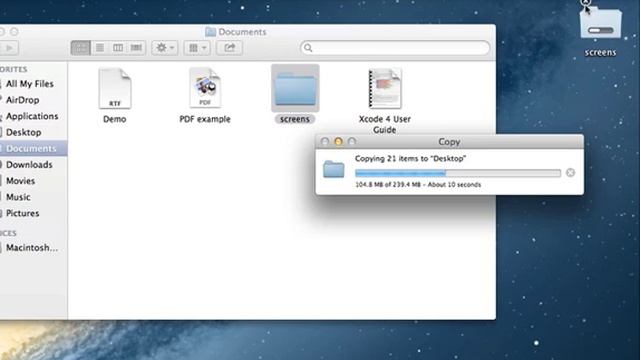Open Macintosh HD device in sidebar
This screenshot has height=360, width=640.
pyautogui.click(x=32, y=248)
